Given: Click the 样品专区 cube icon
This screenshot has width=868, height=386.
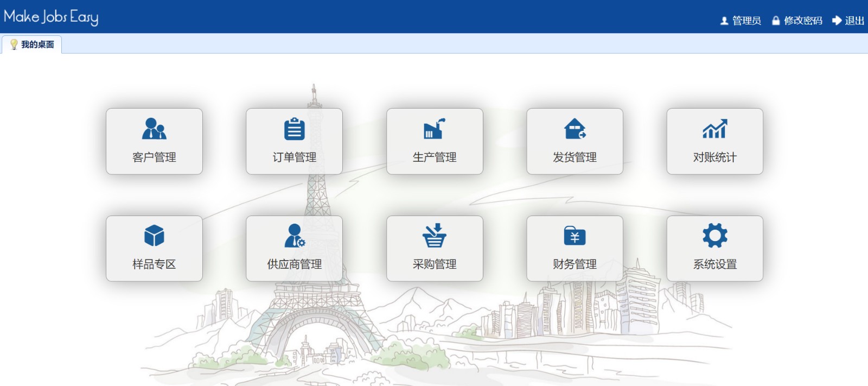Looking at the screenshot, I should [x=154, y=236].
